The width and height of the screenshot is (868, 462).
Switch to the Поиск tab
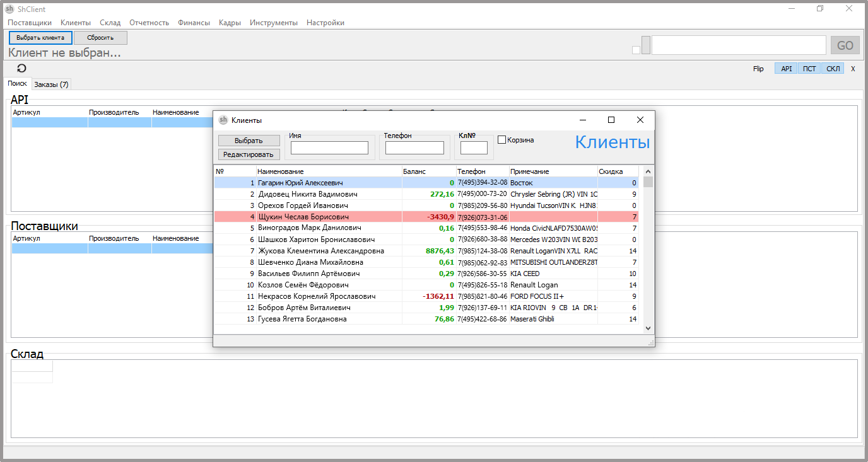click(18, 83)
